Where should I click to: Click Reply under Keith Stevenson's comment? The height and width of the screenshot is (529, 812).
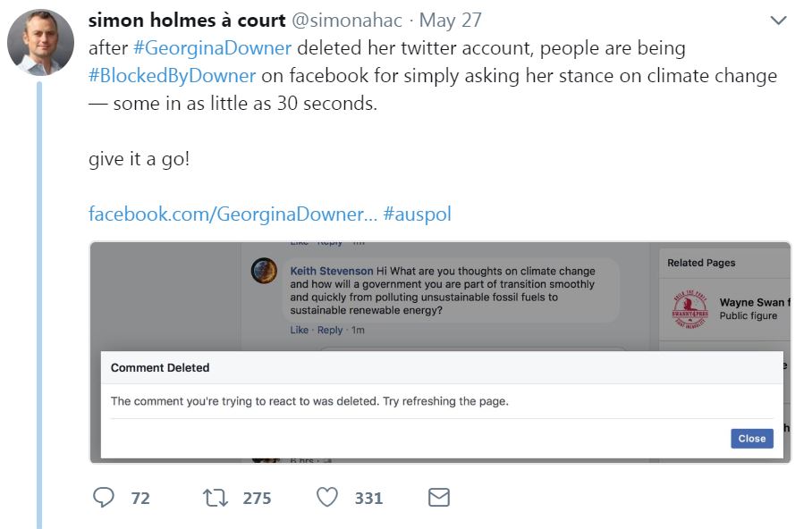coord(330,330)
